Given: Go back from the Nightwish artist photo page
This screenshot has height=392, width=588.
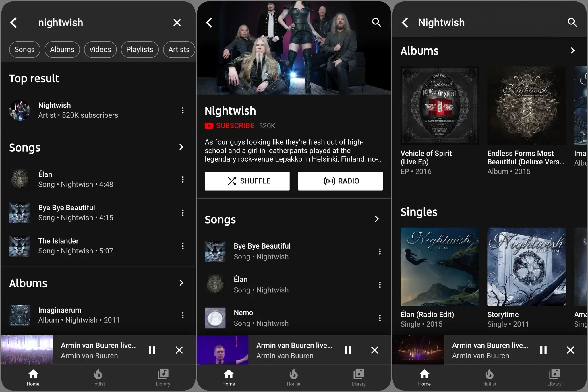Looking at the screenshot, I should click(x=209, y=22).
